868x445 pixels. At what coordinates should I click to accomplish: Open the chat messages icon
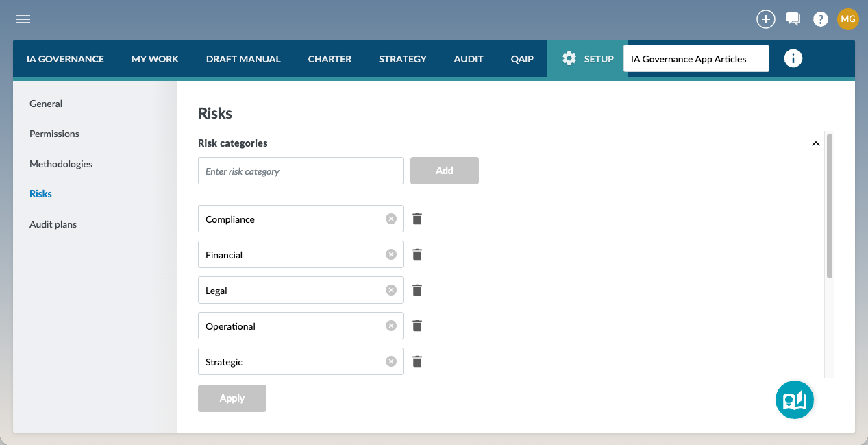(x=793, y=19)
